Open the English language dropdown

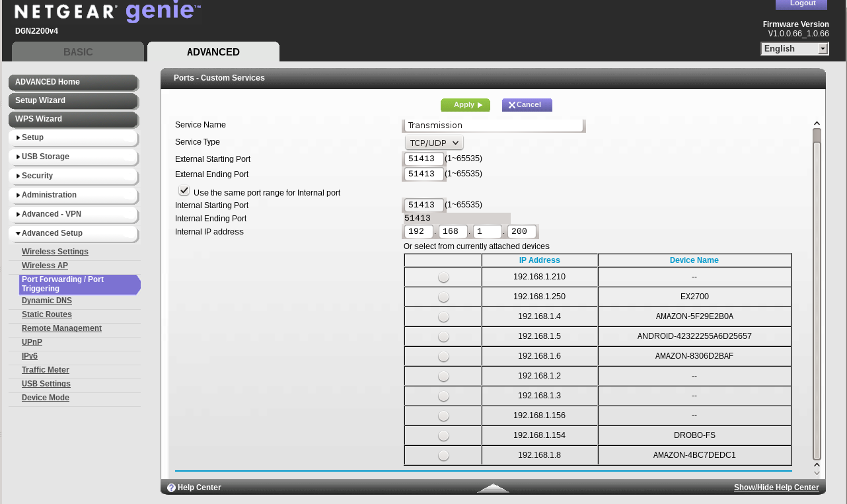[795, 48]
